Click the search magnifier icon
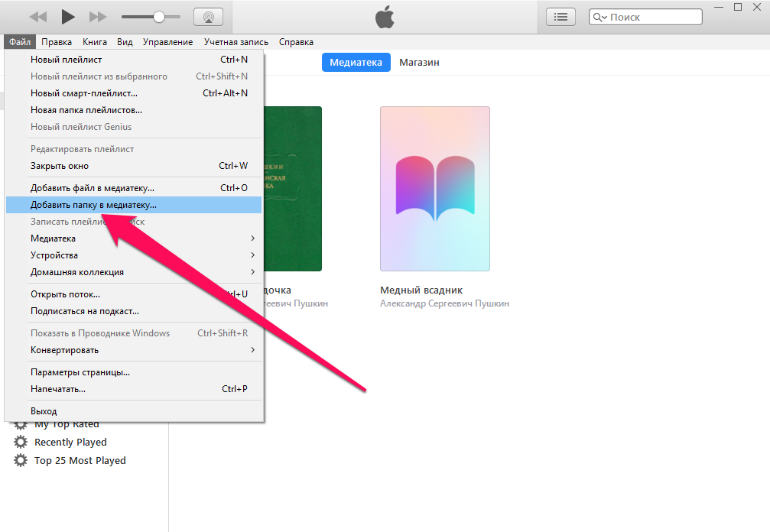The image size is (770, 532). click(x=600, y=17)
